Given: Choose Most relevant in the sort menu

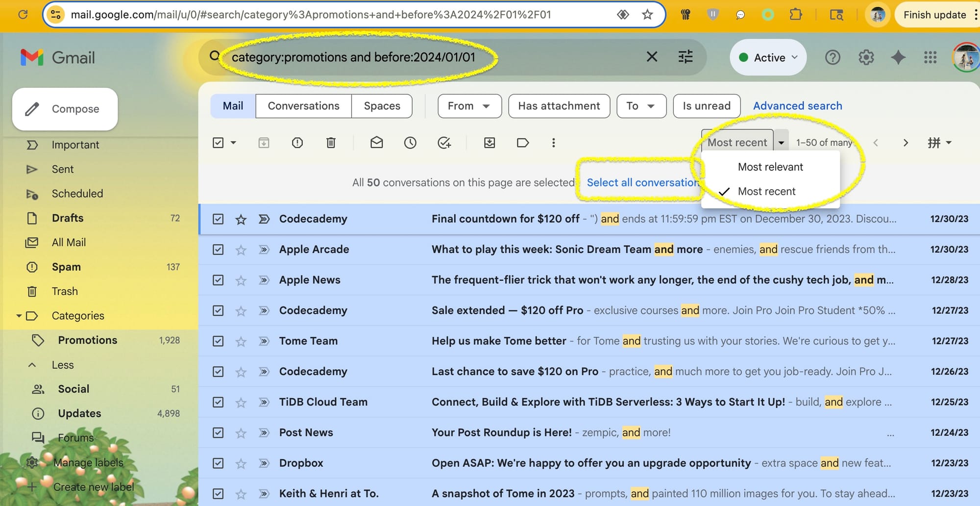Looking at the screenshot, I should pos(770,167).
